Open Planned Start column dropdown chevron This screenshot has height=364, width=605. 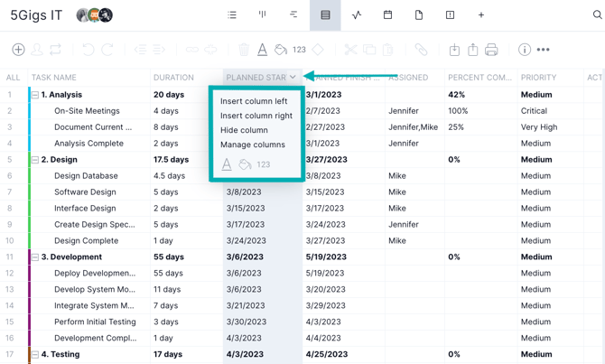coord(293,77)
